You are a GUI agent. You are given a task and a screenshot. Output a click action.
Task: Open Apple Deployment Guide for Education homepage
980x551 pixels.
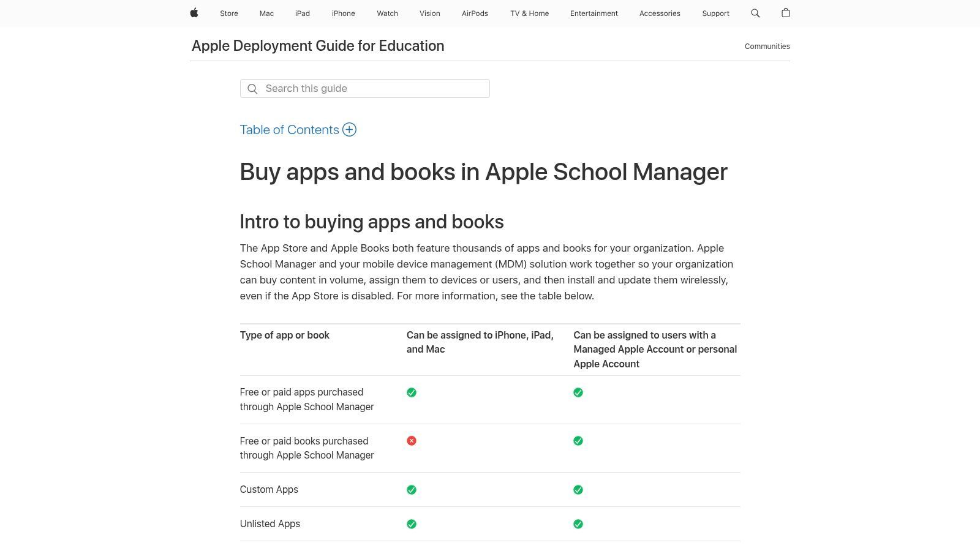pyautogui.click(x=318, y=45)
